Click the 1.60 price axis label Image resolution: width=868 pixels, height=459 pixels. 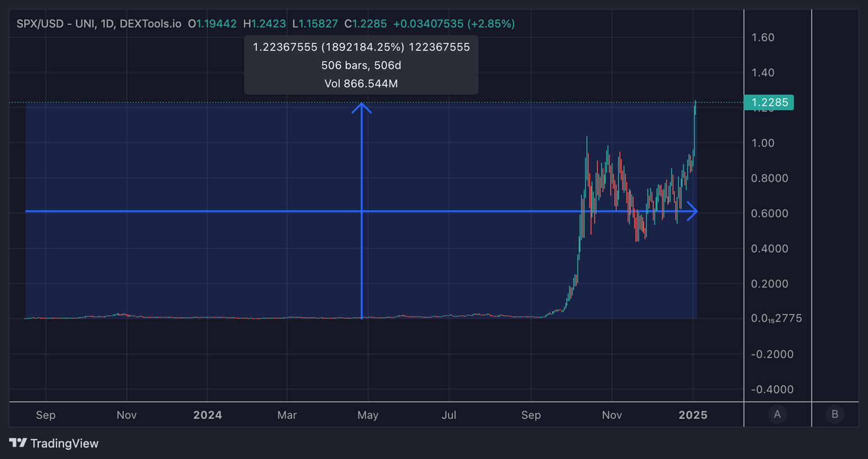point(763,38)
